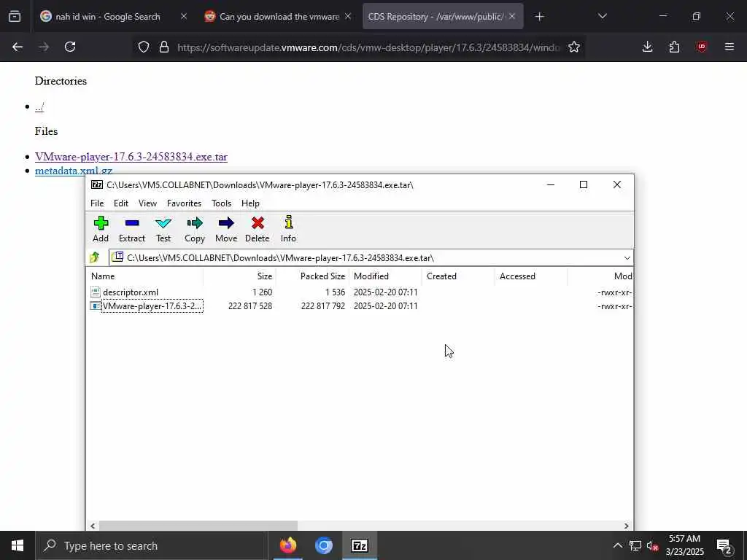The width and height of the screenshot is (747, 560).
Task: Sort by the Accessed column header
Action: click(x=531, y=276)
